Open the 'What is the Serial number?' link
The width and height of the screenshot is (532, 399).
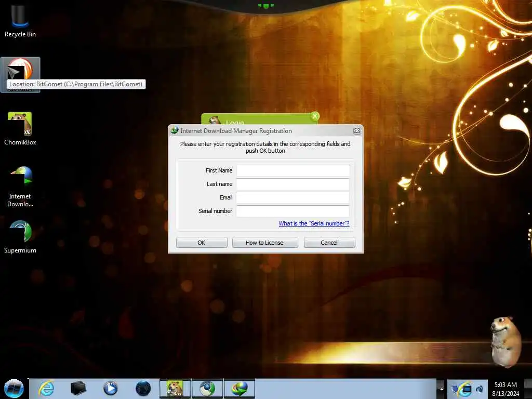coord(314,223)
